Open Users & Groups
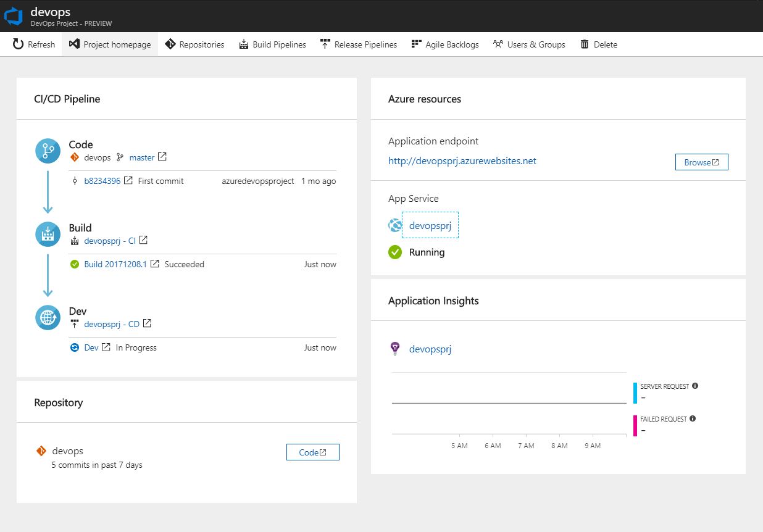 529,44
